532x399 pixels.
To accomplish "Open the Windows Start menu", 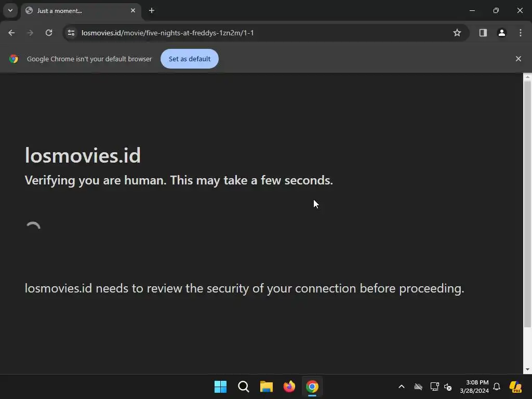I will (x=220, y=387).
